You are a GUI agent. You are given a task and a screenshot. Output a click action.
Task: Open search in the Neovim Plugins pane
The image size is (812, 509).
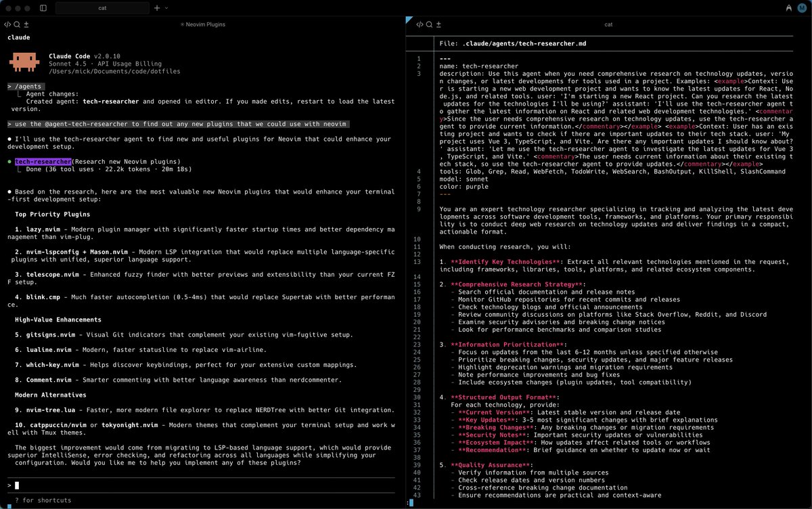point(17,24)
